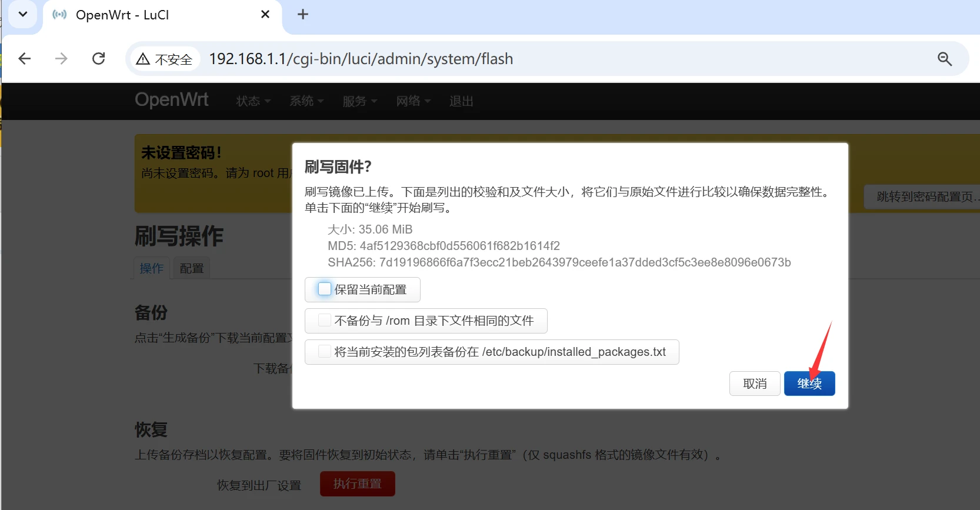Click the 大小: 35.06 MiB text
This screenshot has width=980, height=510.
[370, 229]
